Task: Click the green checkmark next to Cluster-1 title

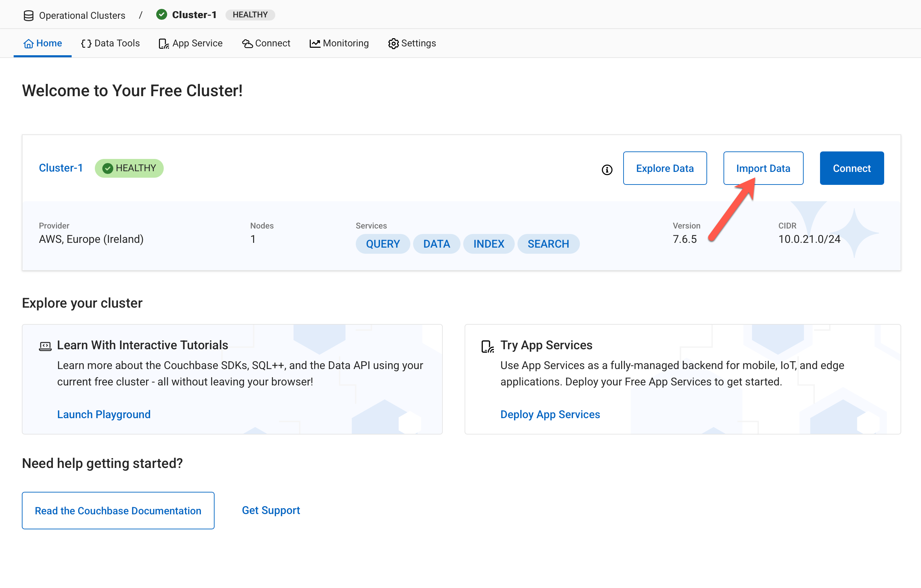Action: coord(162,15)
